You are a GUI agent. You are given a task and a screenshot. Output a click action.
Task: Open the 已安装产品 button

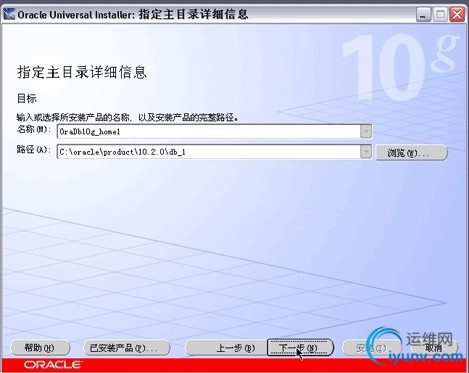tap(126, 348)
